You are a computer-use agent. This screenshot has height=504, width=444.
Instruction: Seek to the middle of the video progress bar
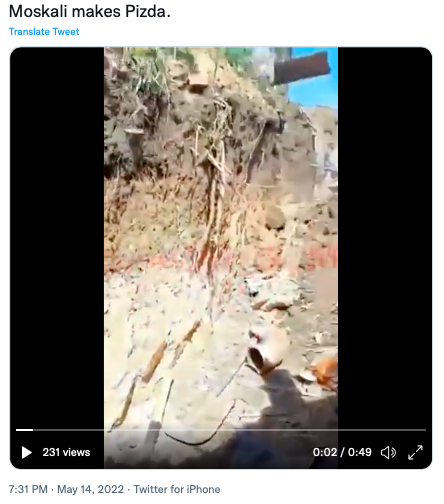coord(221,430)
